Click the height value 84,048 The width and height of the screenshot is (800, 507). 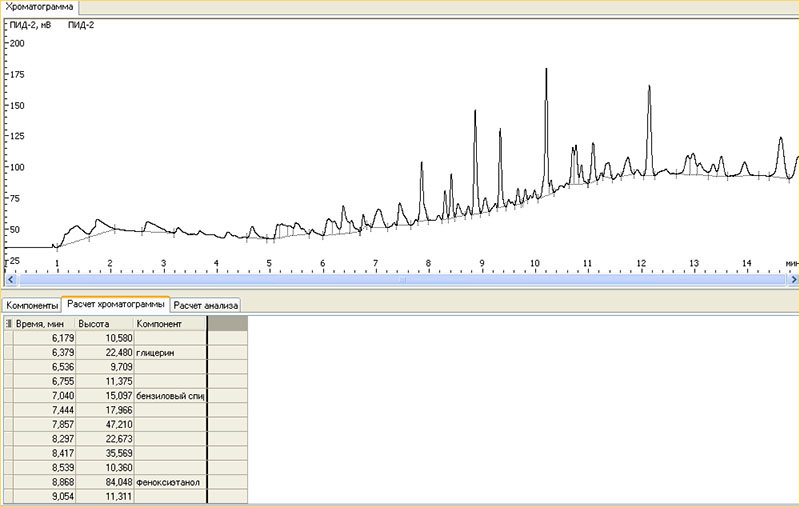click(x=103, y=482)
